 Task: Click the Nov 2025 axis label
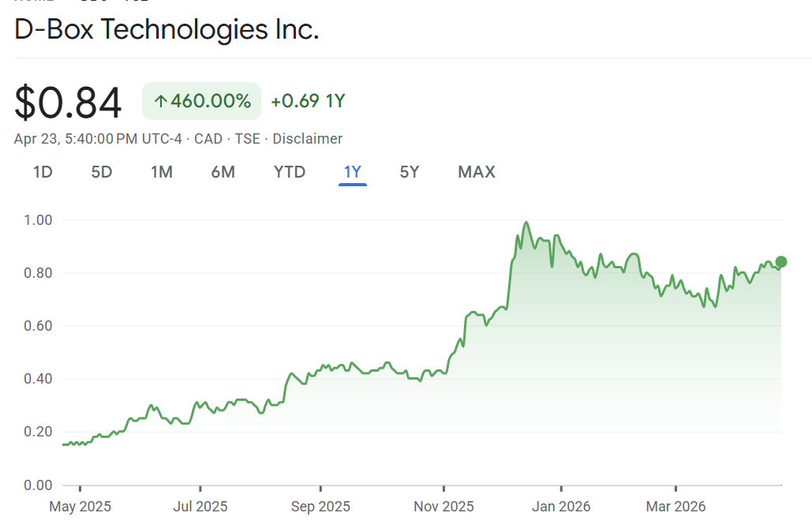tap(443, 506)
